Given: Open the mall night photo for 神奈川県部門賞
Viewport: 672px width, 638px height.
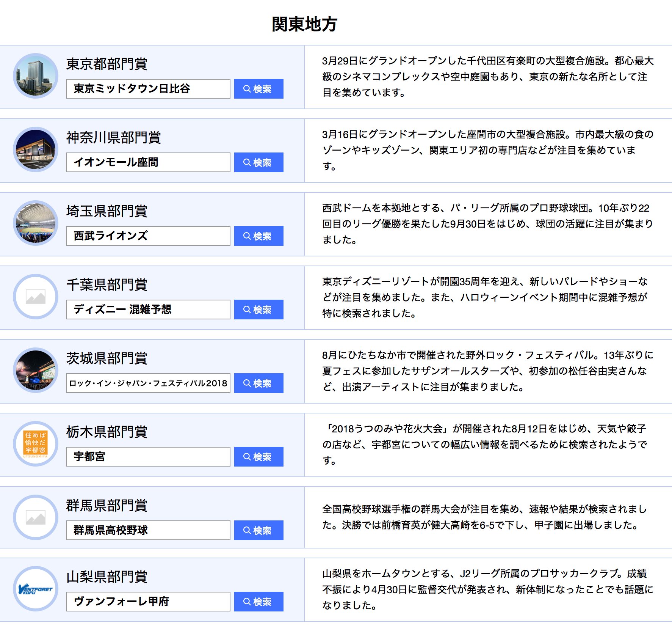Looking at the screenshot, I should pos(36,149).
